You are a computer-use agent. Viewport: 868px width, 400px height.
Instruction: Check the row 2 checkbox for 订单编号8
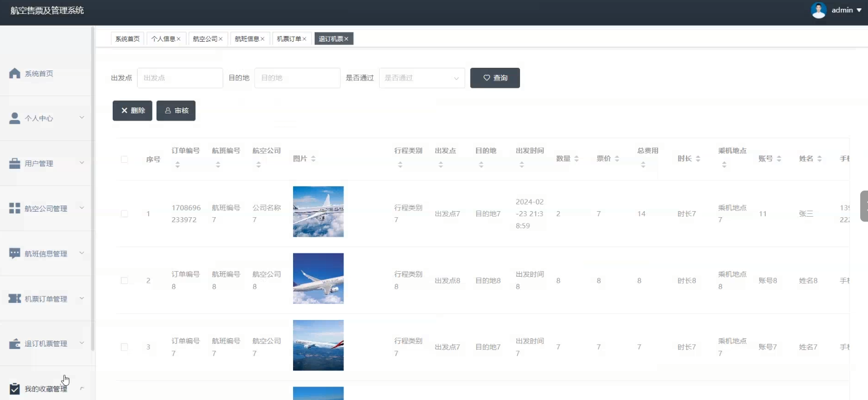(124, 281)
